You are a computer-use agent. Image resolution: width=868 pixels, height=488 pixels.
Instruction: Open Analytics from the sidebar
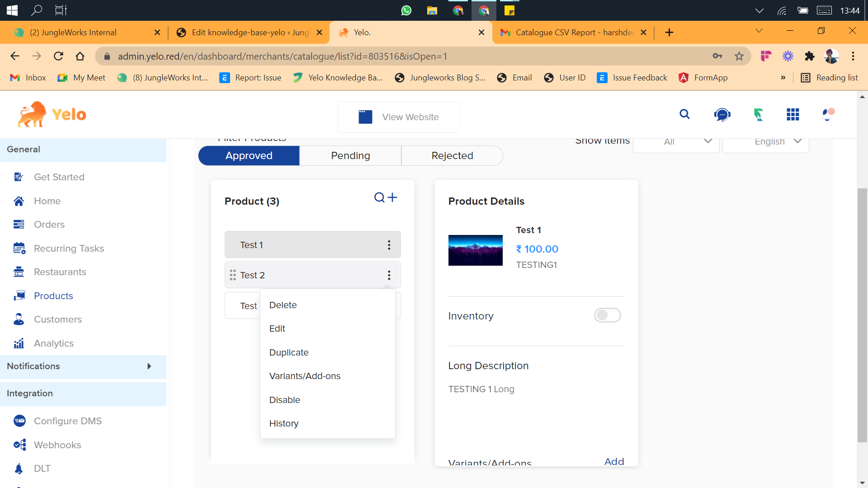pyautogui.click(x=53, y=343)
